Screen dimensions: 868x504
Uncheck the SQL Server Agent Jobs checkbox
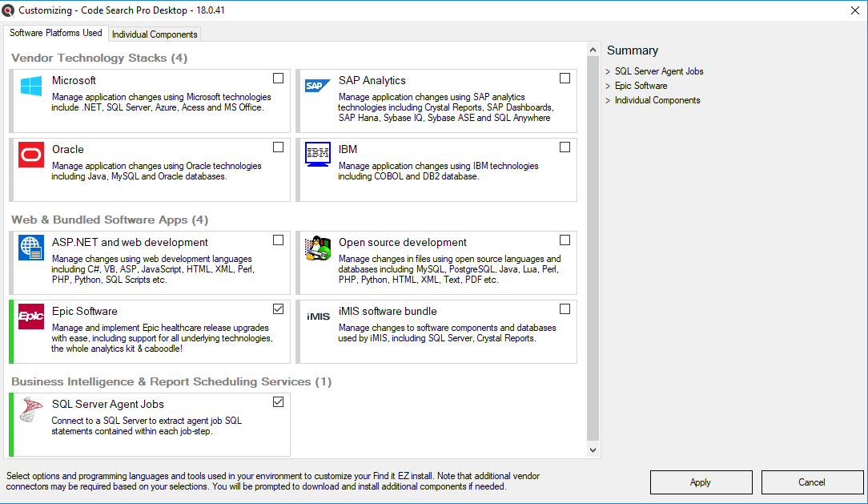click(279, 402)
